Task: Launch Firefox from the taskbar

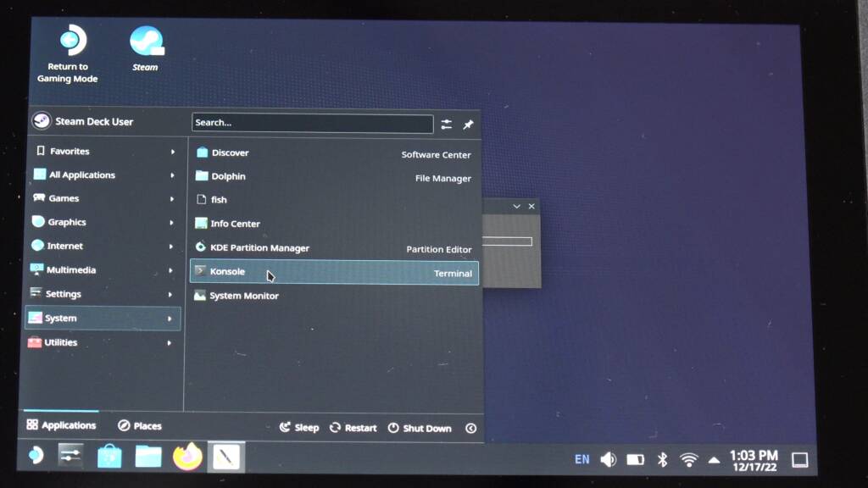Action: coord(187,457)
